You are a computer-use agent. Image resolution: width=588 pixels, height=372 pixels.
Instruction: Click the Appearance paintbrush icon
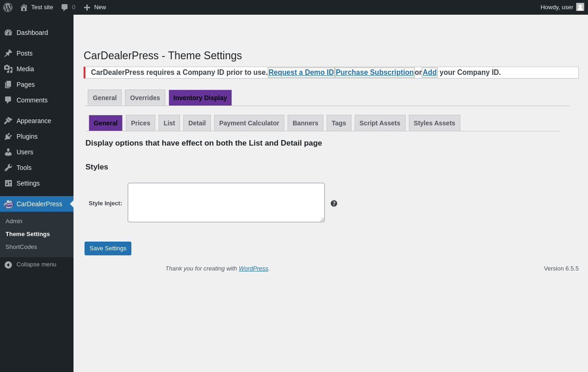(x=8, y=121)
